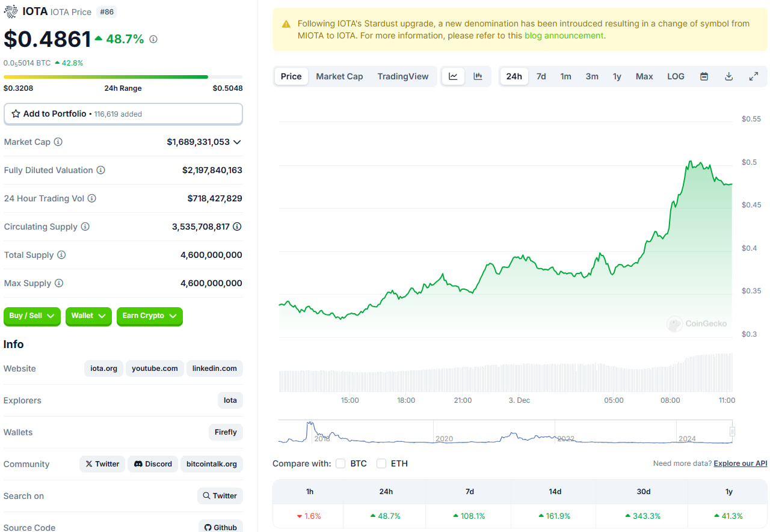Viewport: 770px width, 532px height.
Task: Open the Wallet dropdown
Action: tap(88, 316)
